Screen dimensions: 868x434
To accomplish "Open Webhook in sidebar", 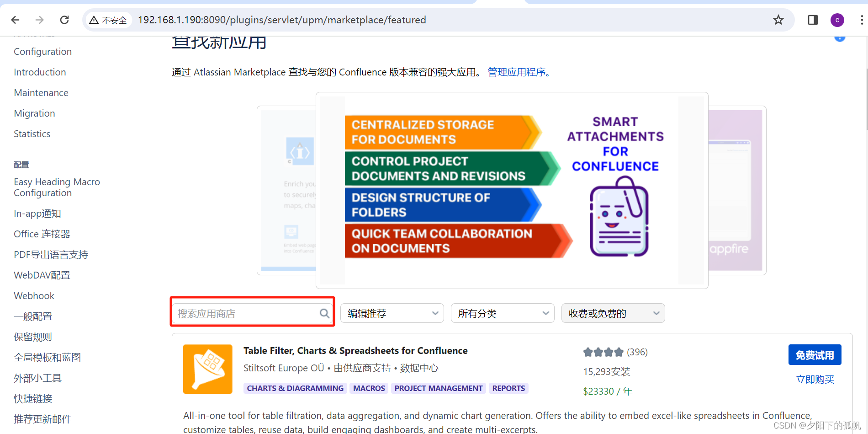I will coord(34,296).
